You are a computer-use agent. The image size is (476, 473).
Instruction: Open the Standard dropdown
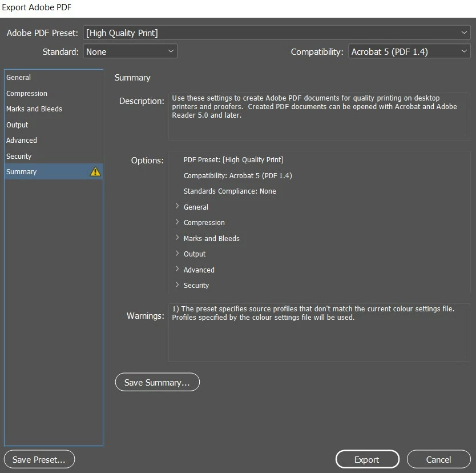tap(130, 51)
